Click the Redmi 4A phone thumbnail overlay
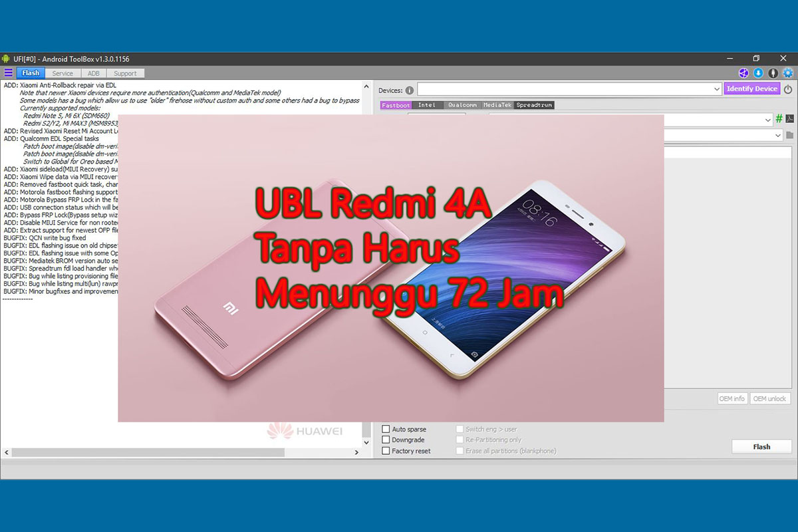 pyautogui.click(x=391, y=268)
